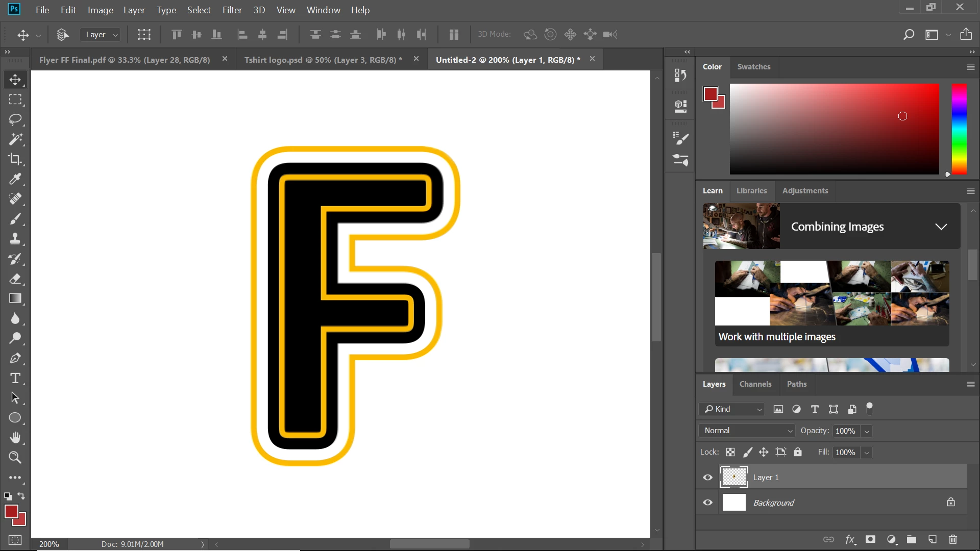Click the foreground color swatch in toolbar
This screenshot has width=980, height=551.
11,512
